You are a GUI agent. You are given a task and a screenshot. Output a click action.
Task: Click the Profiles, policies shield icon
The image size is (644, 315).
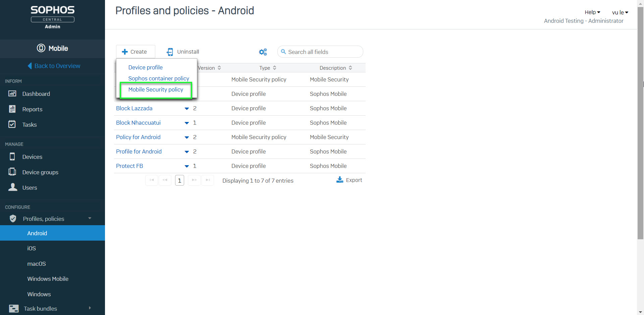(13, 218)
